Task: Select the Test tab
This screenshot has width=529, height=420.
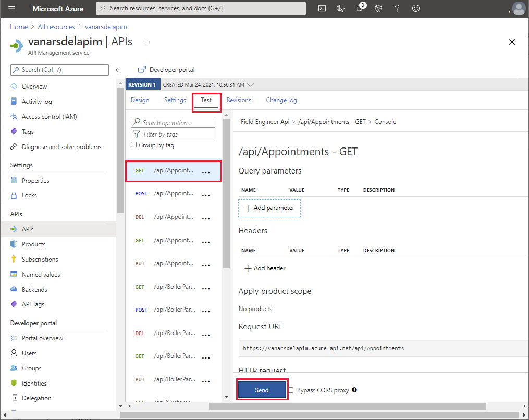Action: pyautogui.click(x=206, y=100)
